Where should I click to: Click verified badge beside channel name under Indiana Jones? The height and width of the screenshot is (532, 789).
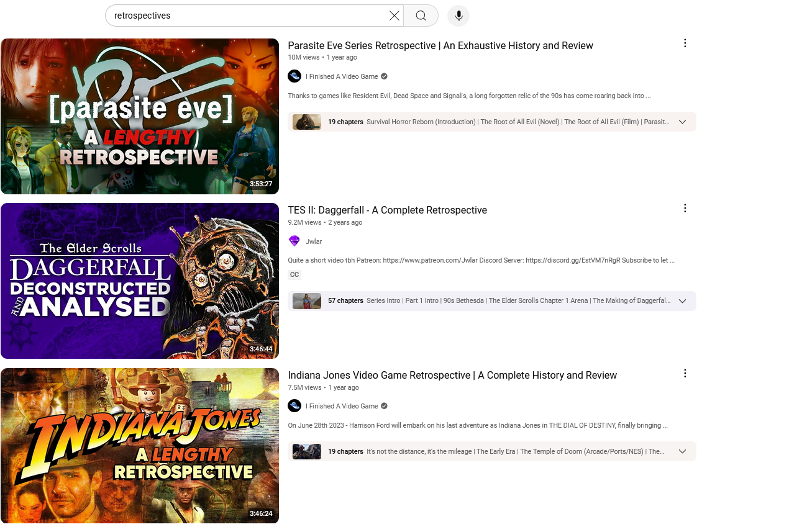point(384,406)
